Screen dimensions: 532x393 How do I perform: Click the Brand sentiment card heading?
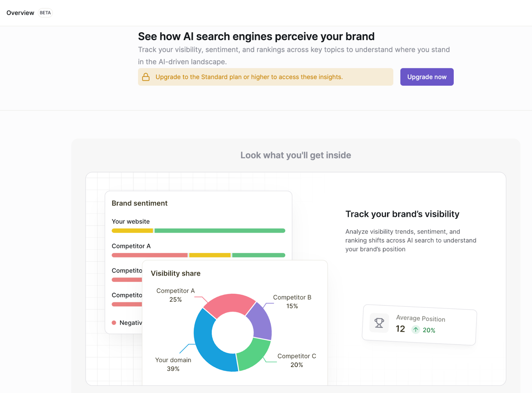[140, 203]
